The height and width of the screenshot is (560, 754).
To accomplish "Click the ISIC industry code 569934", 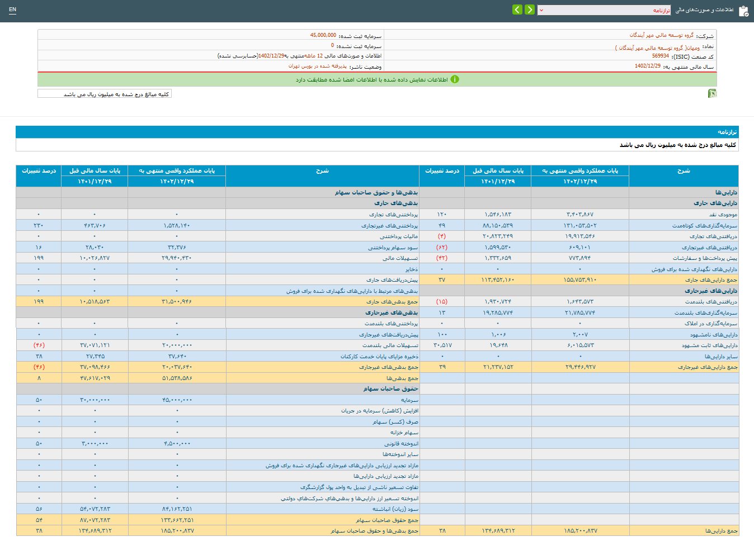I will tap(660, 56).
